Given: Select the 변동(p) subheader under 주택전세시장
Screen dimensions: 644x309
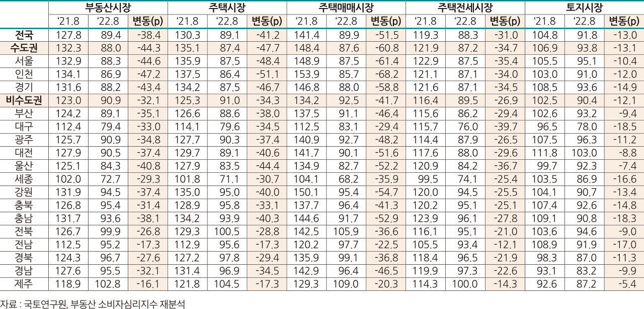Looking at the screenshot, I should (505, 21).
